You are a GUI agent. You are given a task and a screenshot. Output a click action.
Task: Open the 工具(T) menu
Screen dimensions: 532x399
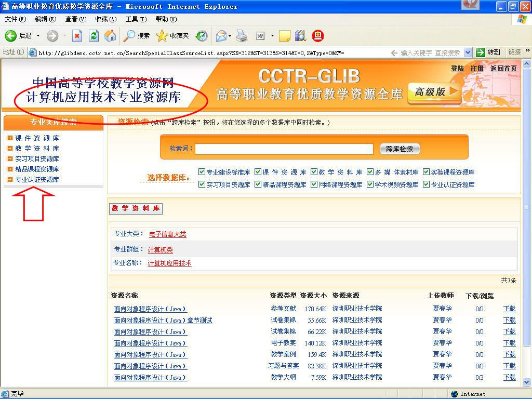coord(136,19)
